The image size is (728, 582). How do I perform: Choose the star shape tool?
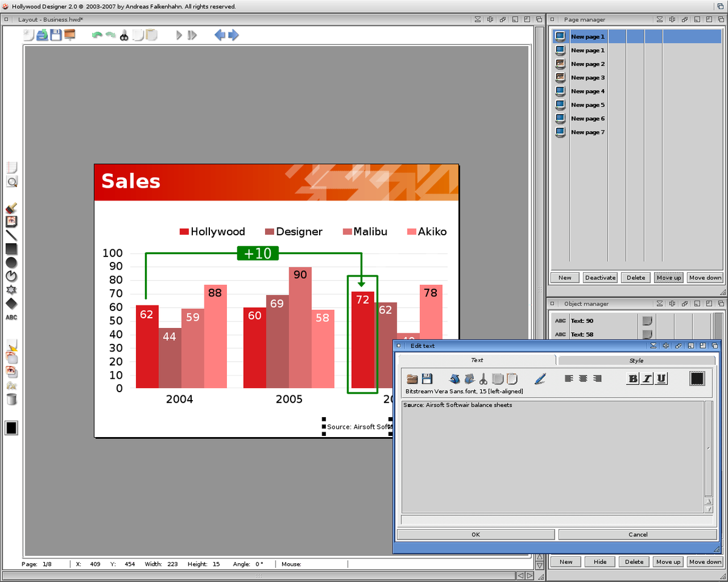coord(12,290)
